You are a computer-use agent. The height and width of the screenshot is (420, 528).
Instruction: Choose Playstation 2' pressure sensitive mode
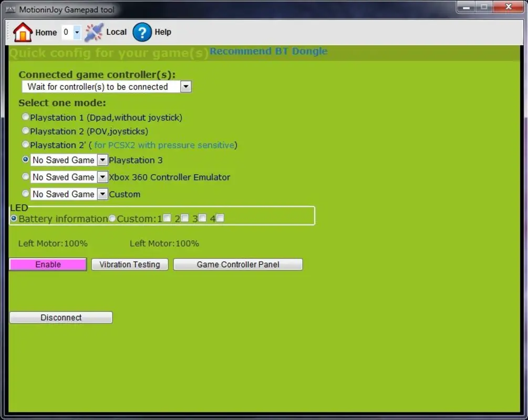click(25, 144)
